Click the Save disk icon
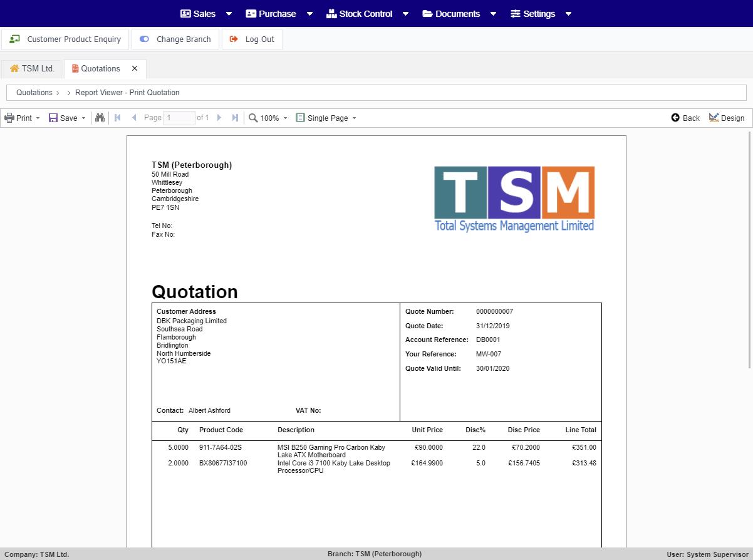 (53, 118)
